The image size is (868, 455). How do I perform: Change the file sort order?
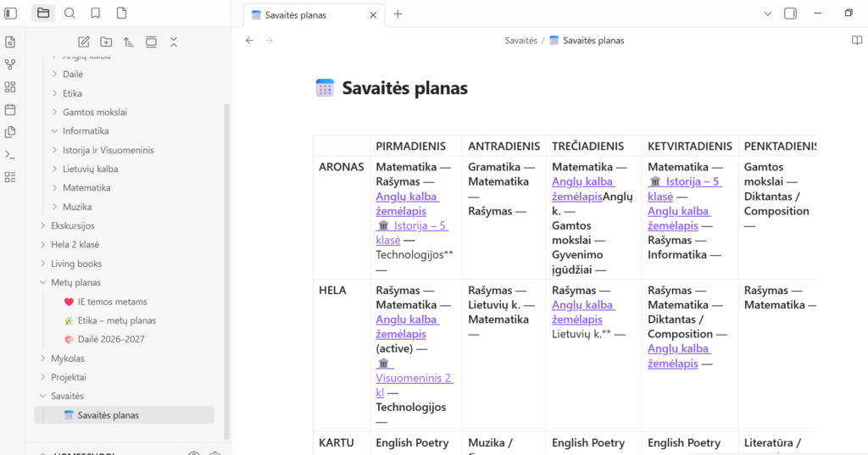pos(129,42)
